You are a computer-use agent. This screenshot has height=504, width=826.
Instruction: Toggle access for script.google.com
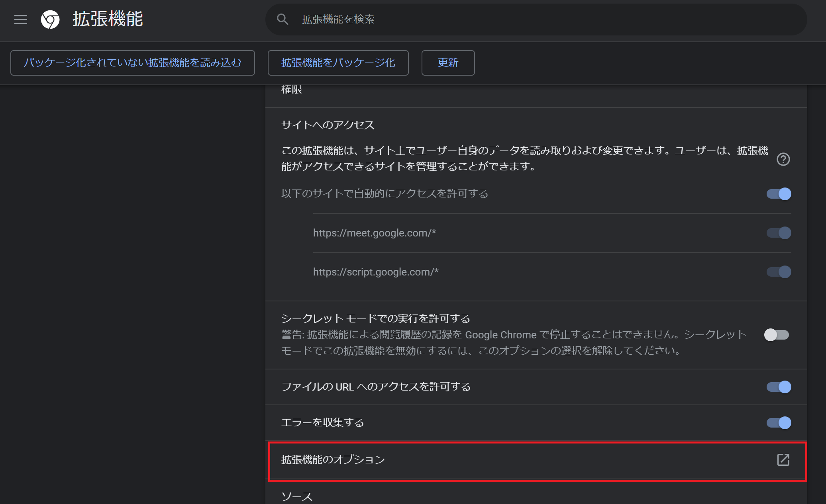[x=779, y=272]
